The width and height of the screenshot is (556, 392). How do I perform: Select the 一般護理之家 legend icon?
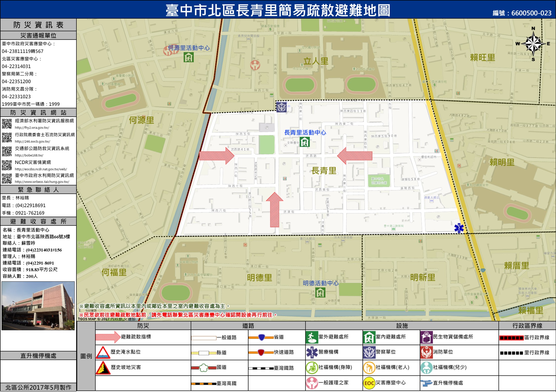312,383
